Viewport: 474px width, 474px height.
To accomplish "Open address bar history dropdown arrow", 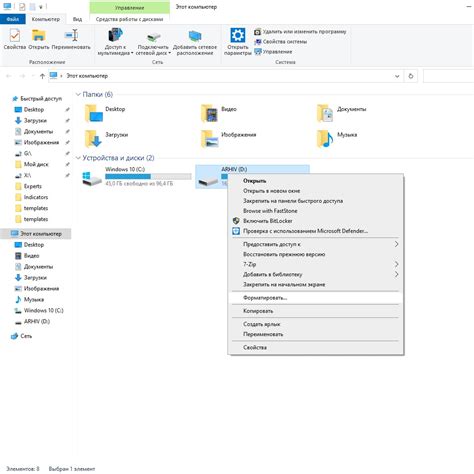I will (x=397, y=76).
